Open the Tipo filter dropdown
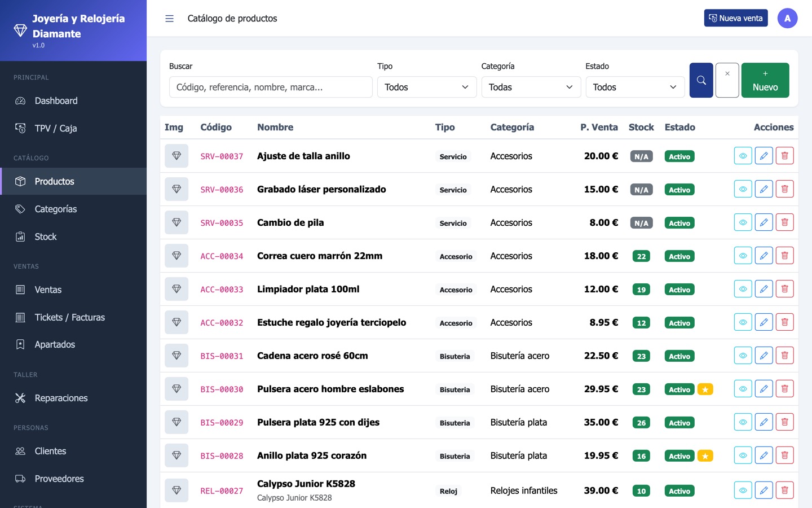This screenshot has width=812, height=508. coord(427,87)
